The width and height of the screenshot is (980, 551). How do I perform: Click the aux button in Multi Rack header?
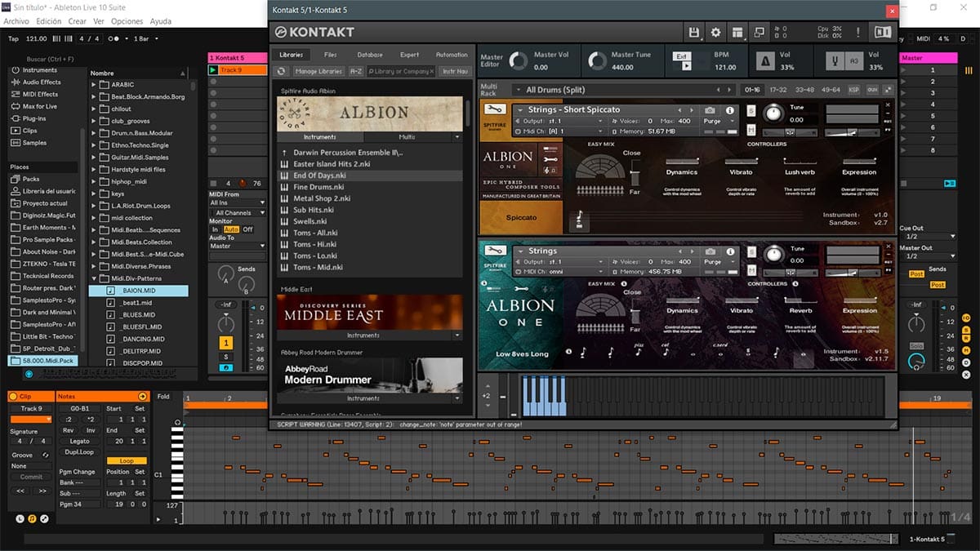coord(872,90)
